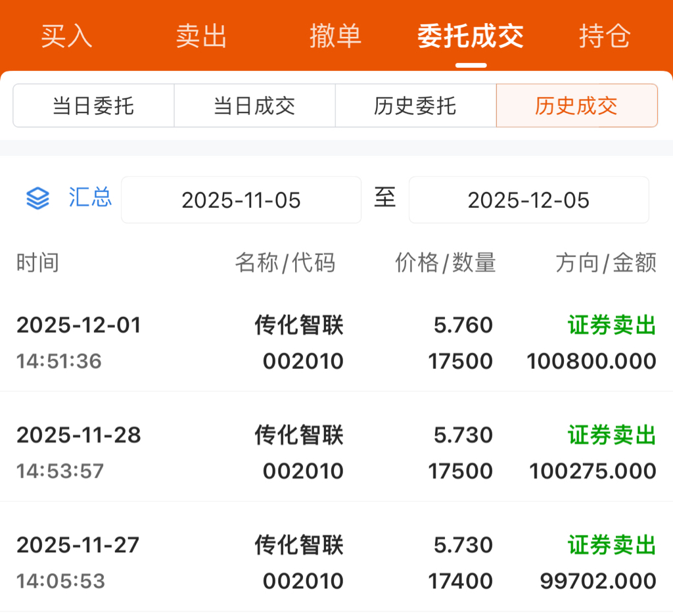Open the 2025-11-27 传化智联 trade record

336,563
